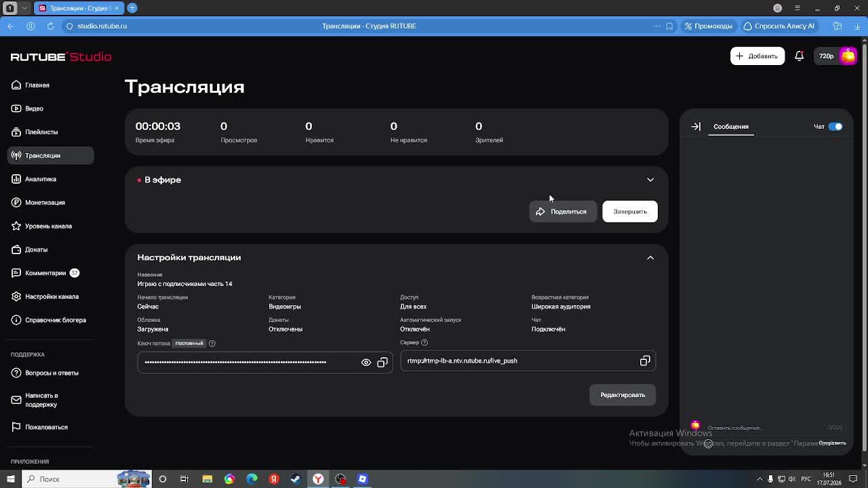The image size is (868, 488).
Task: Click the 00:00:03 airtime counter
Action: (158, 126)
